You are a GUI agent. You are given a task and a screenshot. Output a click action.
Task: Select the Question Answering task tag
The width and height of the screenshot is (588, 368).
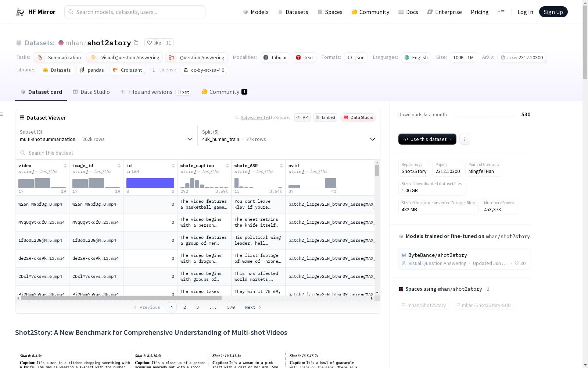(x=197, y=57)
